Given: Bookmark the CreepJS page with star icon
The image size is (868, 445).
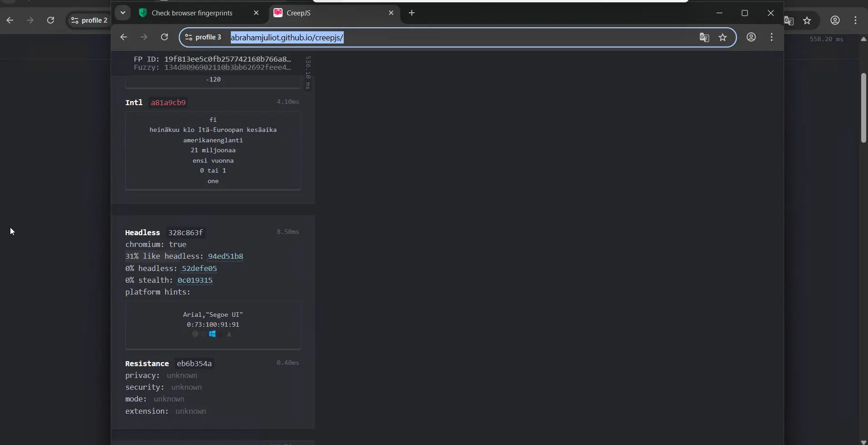Looking at the screenshot, I should coord(723,38).
